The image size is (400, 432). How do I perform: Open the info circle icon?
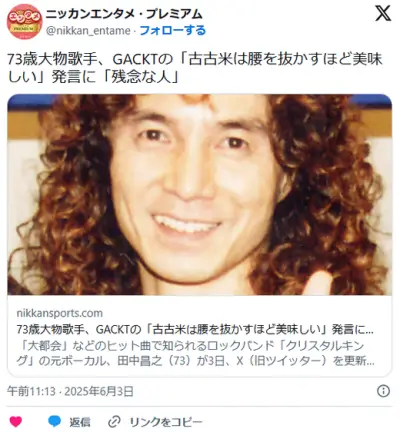[383, 391]
